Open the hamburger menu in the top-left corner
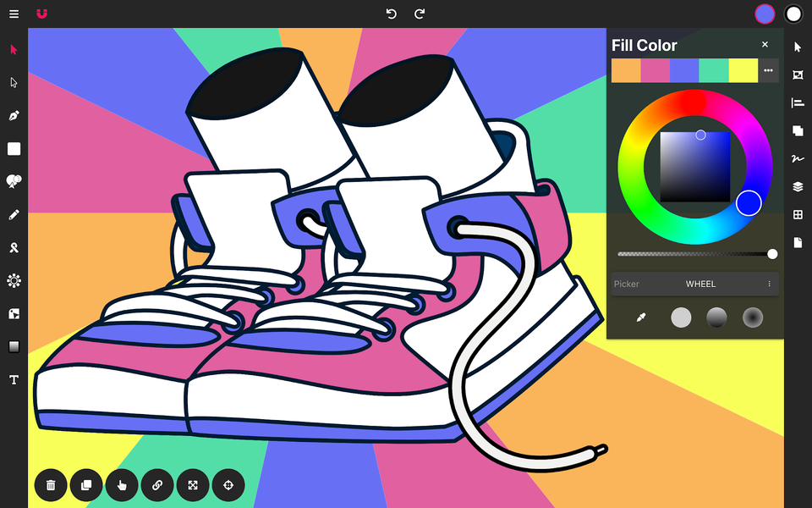Viewport: 812px width, 508px height. [x=14, y=14]
